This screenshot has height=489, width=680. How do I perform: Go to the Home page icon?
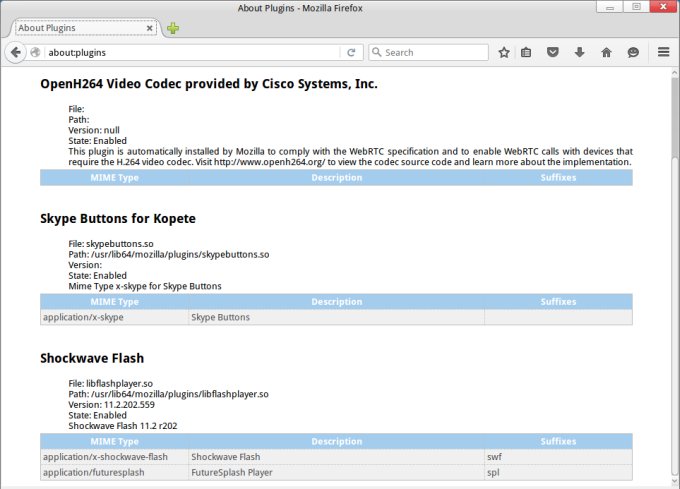tap(606, 52)
